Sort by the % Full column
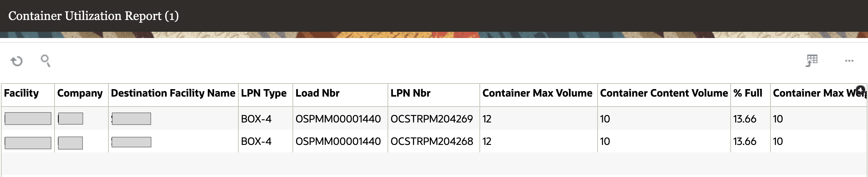868x177 pixels. 748,93
